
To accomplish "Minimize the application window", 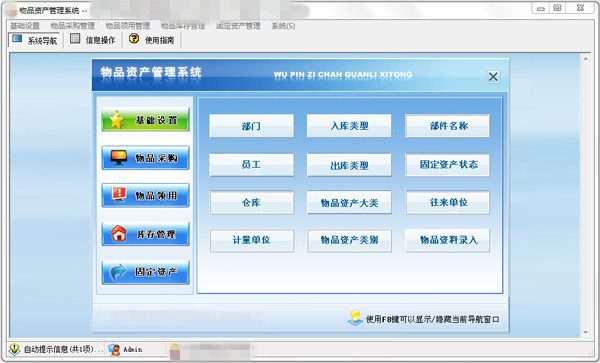I will pyautogui.click(x=540, y=8).
